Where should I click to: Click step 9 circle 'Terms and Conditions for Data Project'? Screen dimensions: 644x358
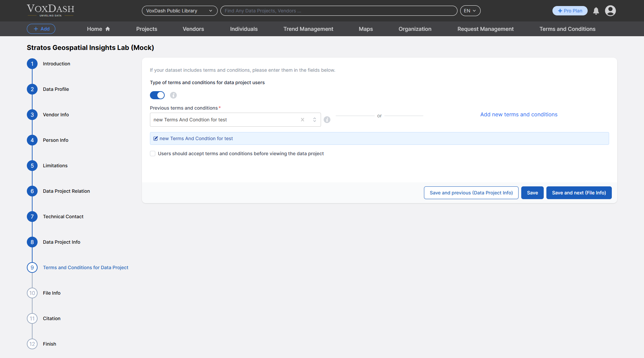click(x=32, y=267)
